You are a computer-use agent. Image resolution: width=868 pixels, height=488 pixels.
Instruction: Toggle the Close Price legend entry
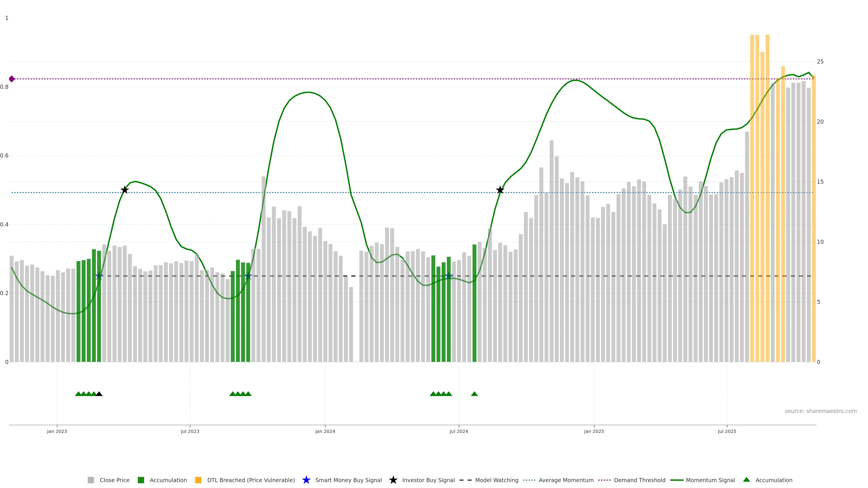coord(114,480)
